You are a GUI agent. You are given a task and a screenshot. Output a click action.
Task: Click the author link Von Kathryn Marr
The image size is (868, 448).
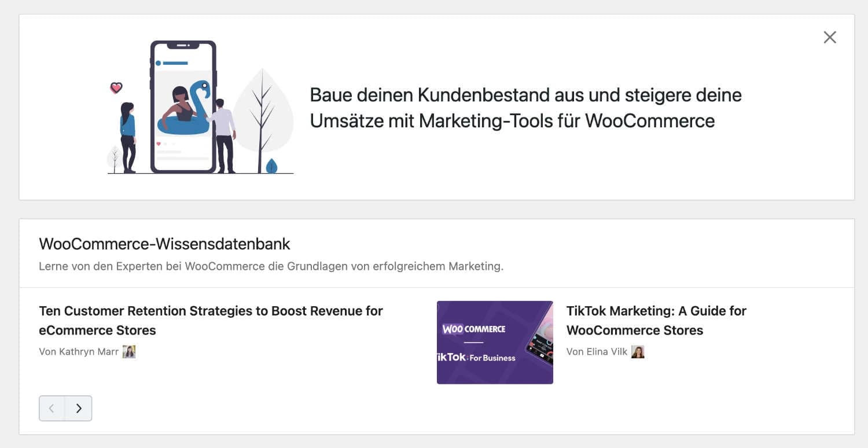coord(78,351)
